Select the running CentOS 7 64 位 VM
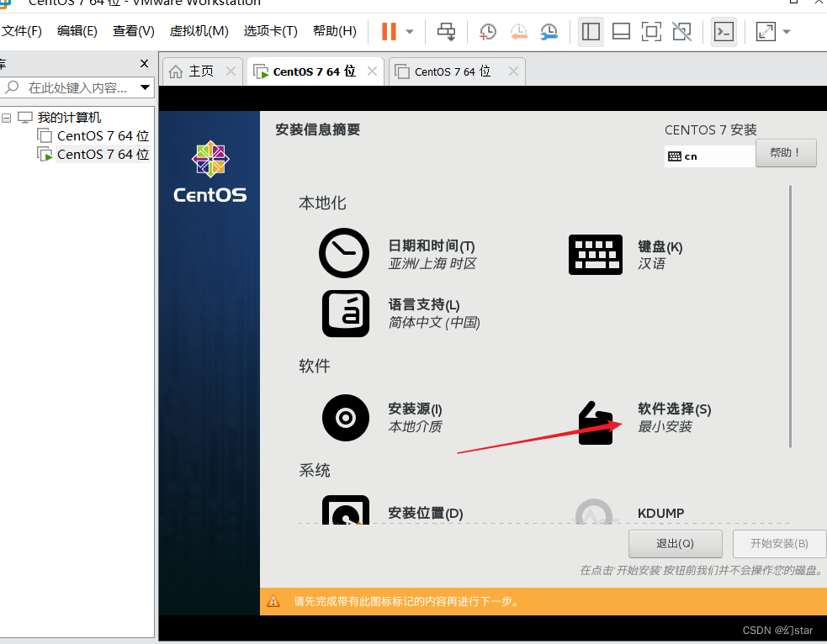Viewport: 827px width, 644px height. pos(103,155)
